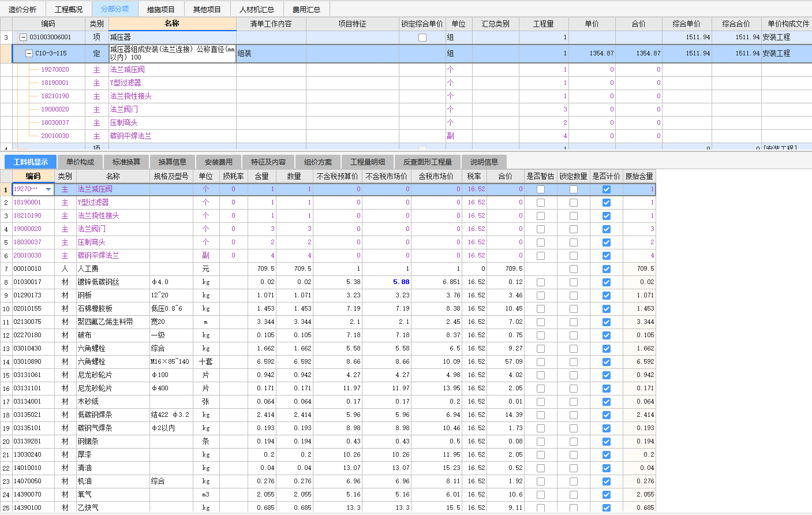Screen dimensions: 812x515
Task: Open the 其他项目 tab
Action: tap(207, 9)
